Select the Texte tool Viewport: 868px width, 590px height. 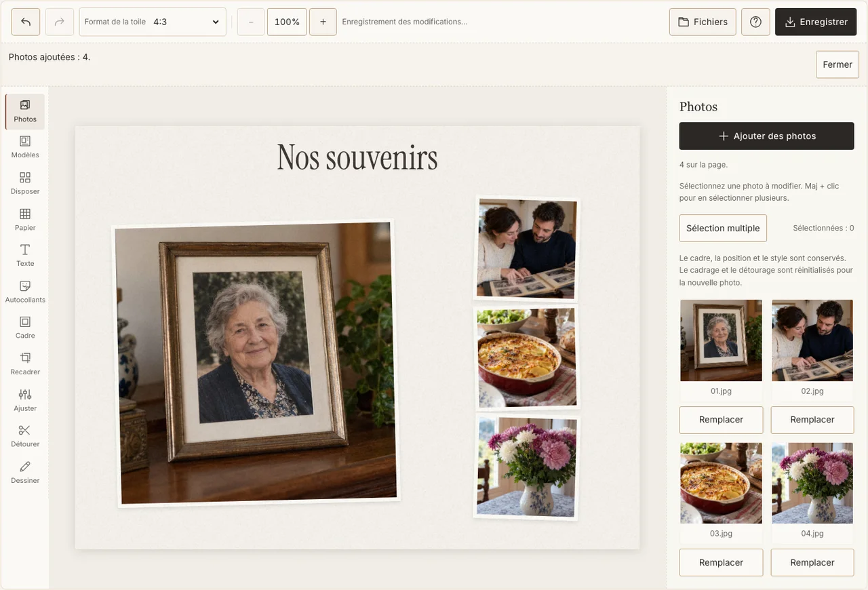[x=25, y=256]
